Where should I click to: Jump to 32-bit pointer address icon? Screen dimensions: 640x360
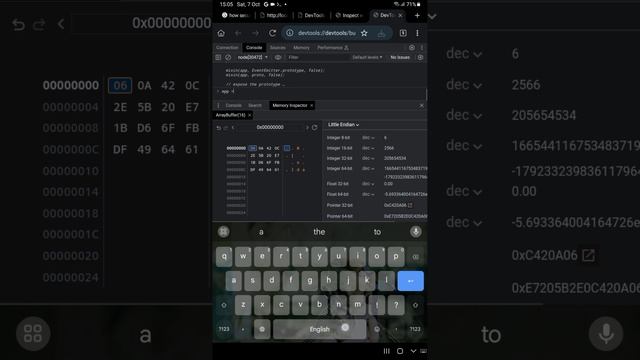pyautogui.click(x=410, y=205)
